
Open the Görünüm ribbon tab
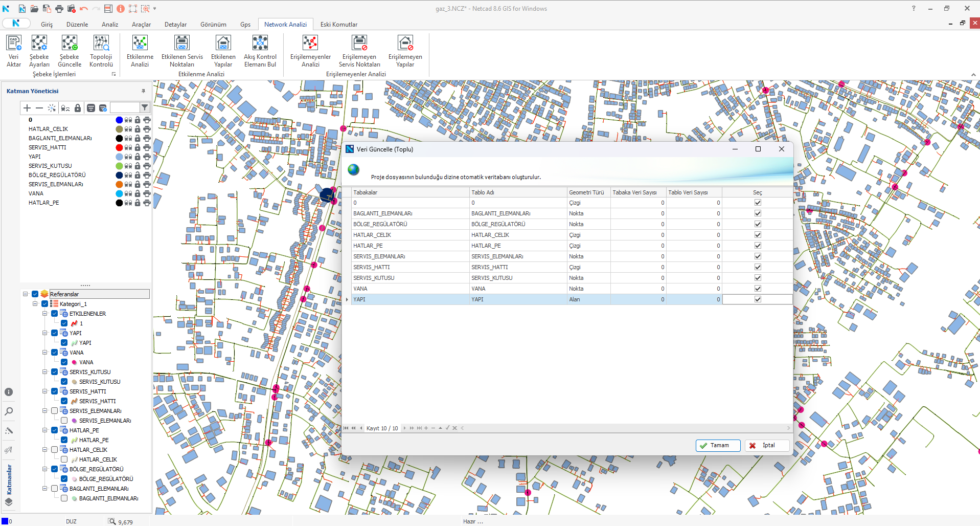[x=213, y=25]
